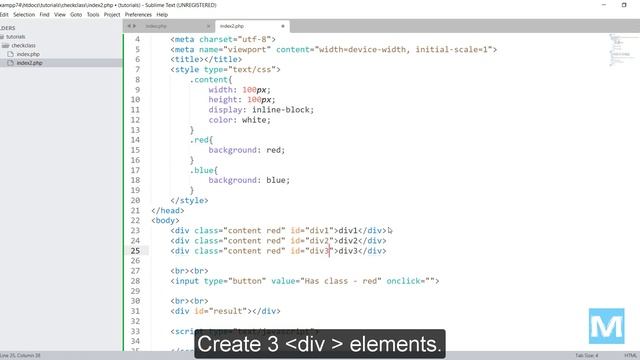
Task: Click the file icon beside index.php in the sidebar
Action: 11,54
